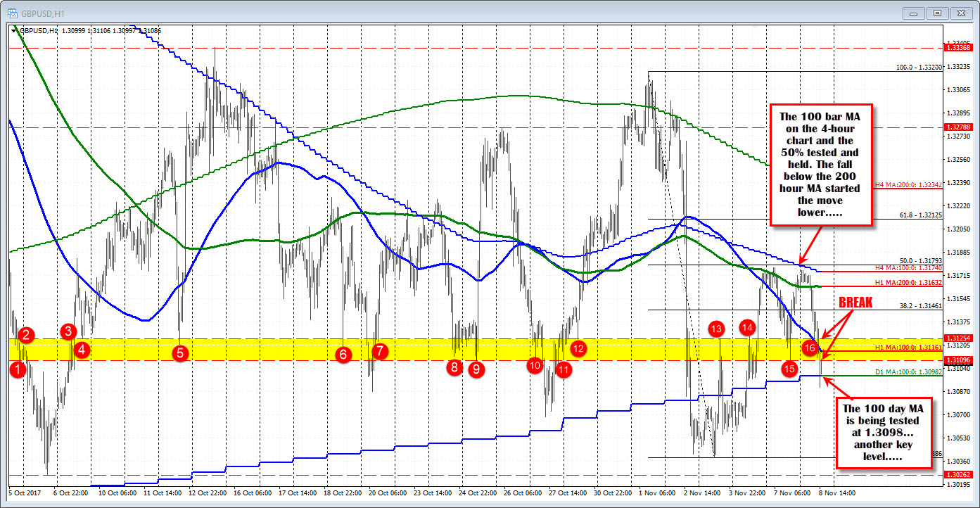Select the OHLC quote 1.30999 in chart header
The height and width of the screenshot is (508, 980).
73,30
